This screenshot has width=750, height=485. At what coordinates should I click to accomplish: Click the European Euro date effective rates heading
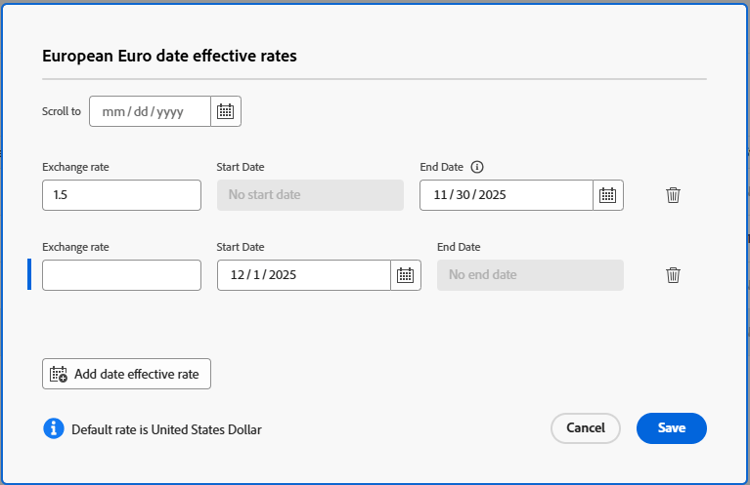coord(169,56)
